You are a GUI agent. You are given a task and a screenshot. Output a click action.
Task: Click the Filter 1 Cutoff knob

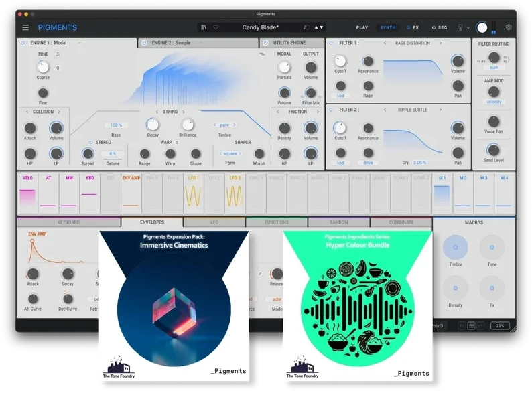340,61
